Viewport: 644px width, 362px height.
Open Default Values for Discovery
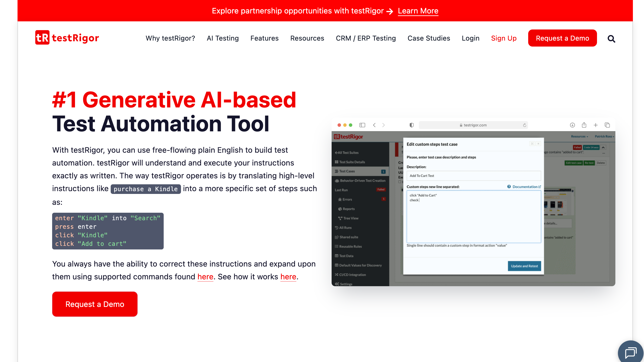[358, 265]
